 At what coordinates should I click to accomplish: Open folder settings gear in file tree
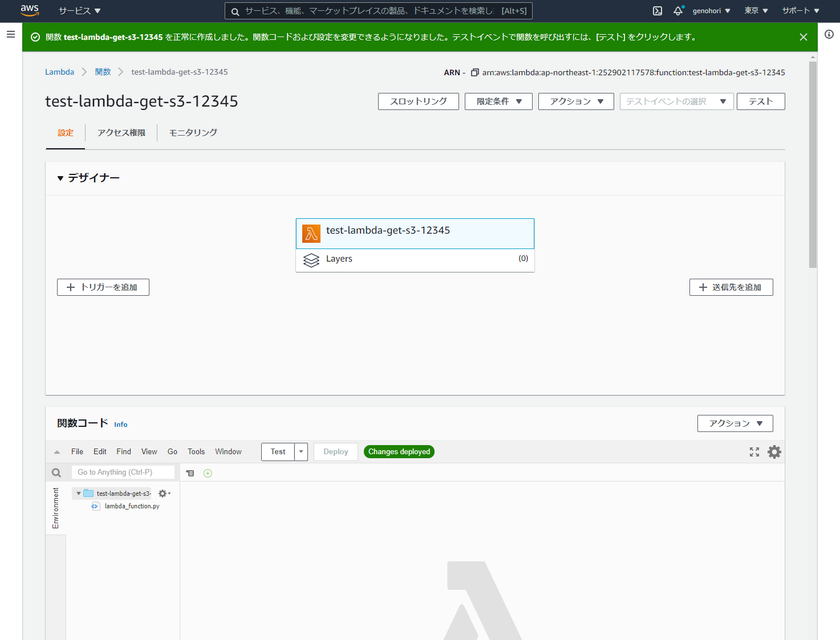(x=164, y=494)
